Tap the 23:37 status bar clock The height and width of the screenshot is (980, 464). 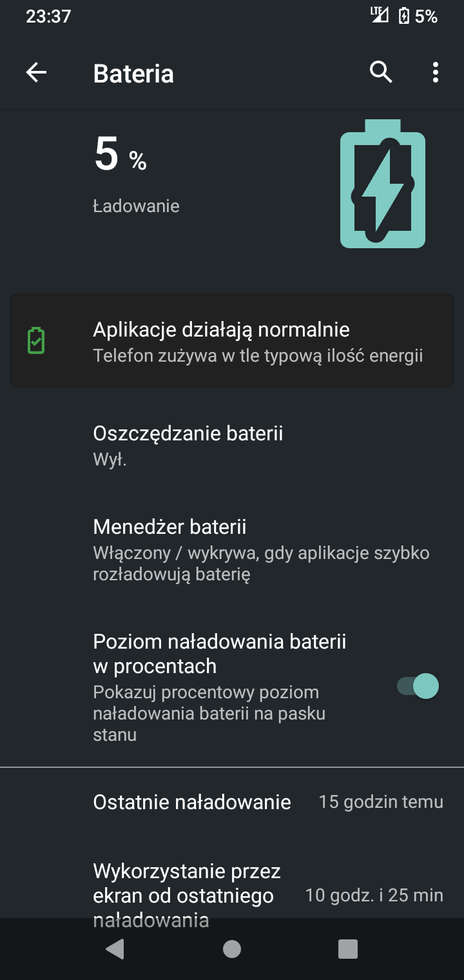point(48,16)
